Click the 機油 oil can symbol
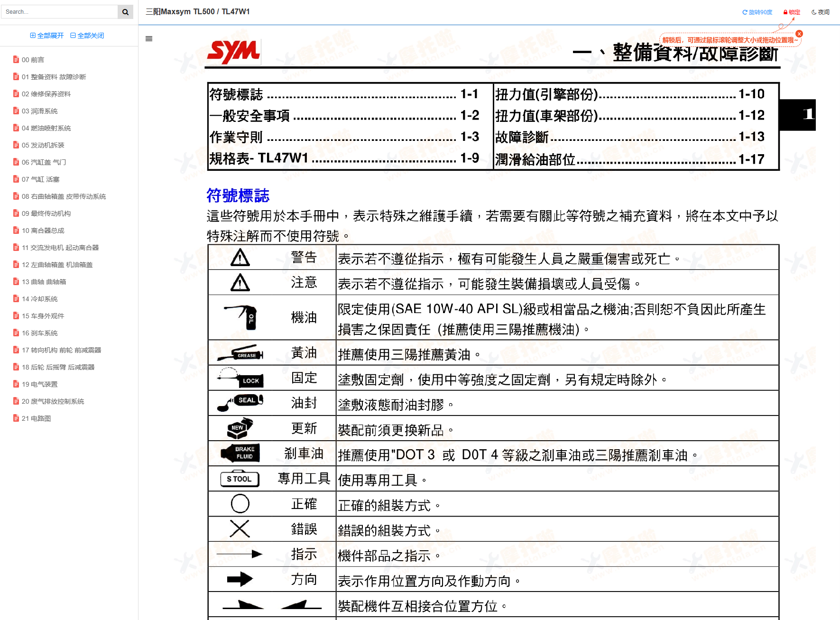Image resolution: width=840 pixels, height=620 pixels. click(241, 317)
